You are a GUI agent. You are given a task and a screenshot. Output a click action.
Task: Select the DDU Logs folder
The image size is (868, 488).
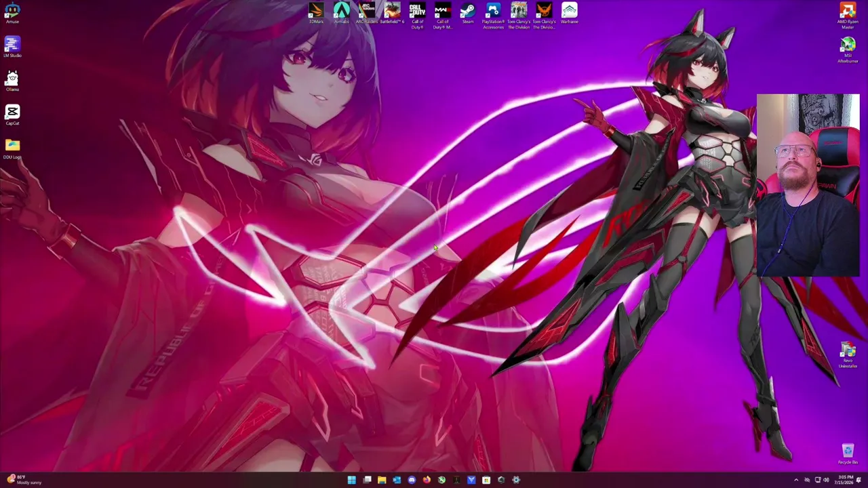pos(12,148)
